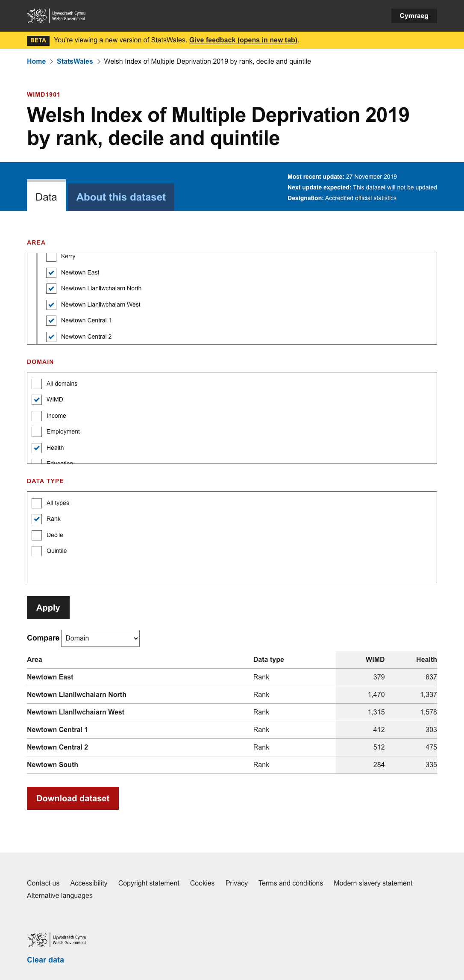Open Terms and conditions link

click(291, 883)
